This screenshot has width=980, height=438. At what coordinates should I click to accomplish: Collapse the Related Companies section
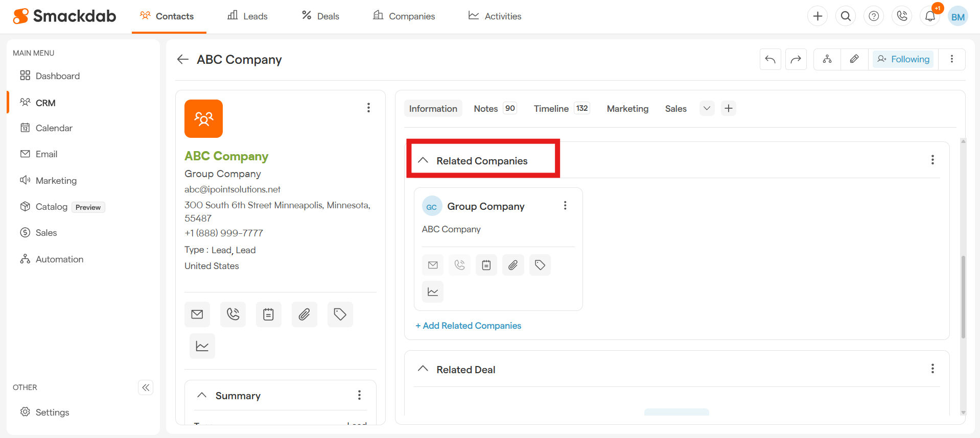point(423,160)
